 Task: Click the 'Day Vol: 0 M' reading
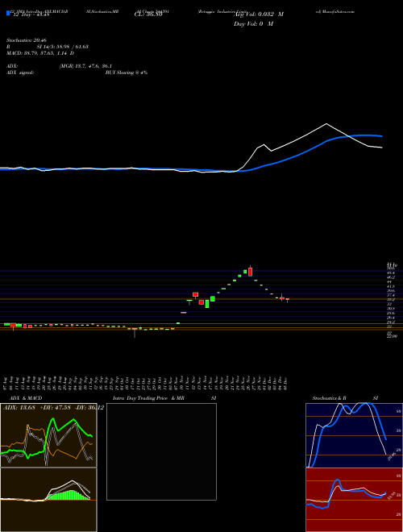tap(253, 24)
